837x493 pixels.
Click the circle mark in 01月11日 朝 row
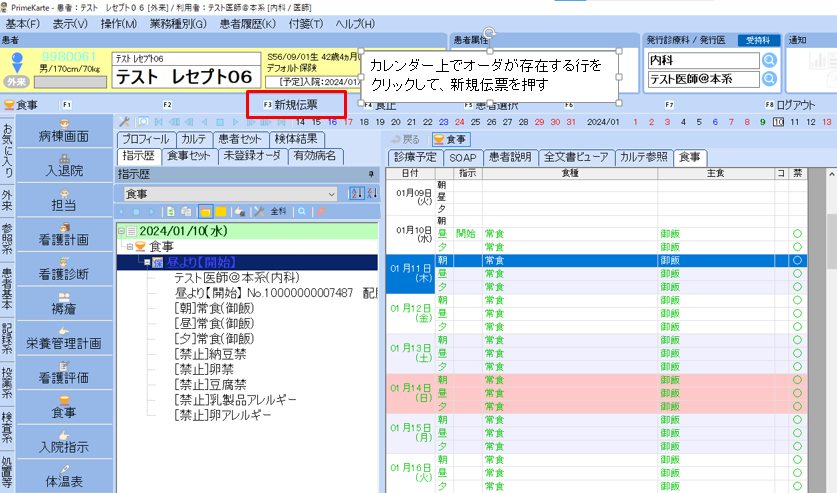(797, 260)
